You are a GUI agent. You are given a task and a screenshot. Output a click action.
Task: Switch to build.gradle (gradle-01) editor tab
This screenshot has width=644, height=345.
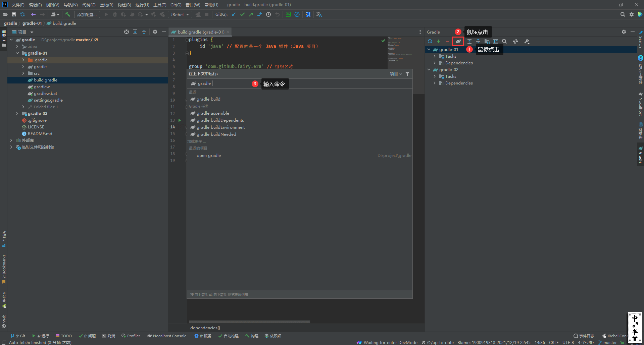click(201, 32)
